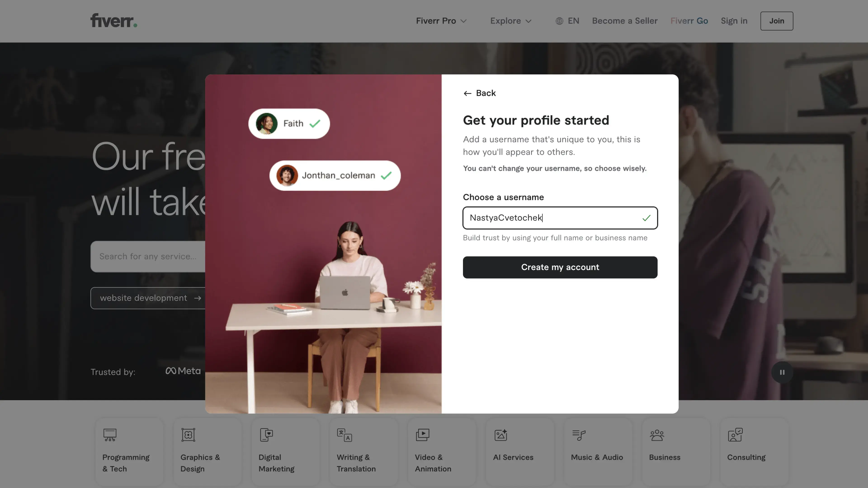Open the Fiverr Go menu item

[x=689, y=21]
